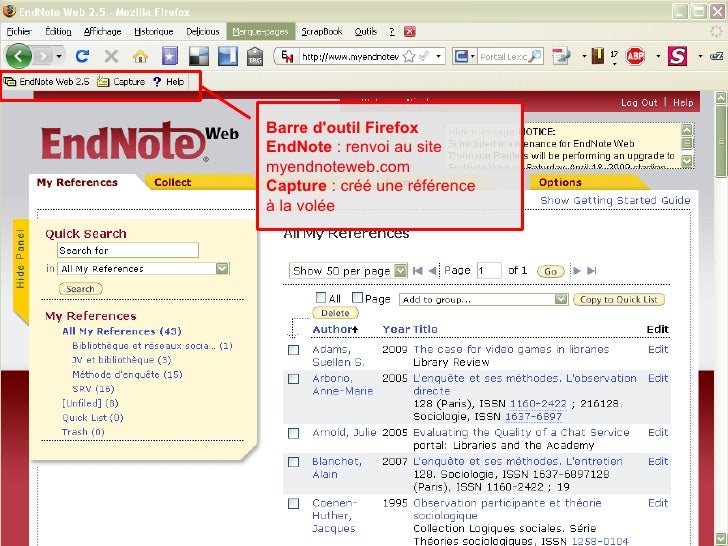Screen dimensions: 728x546
Task: Reload the page with the blue refresh icon
Action: [x=82, y=56]
